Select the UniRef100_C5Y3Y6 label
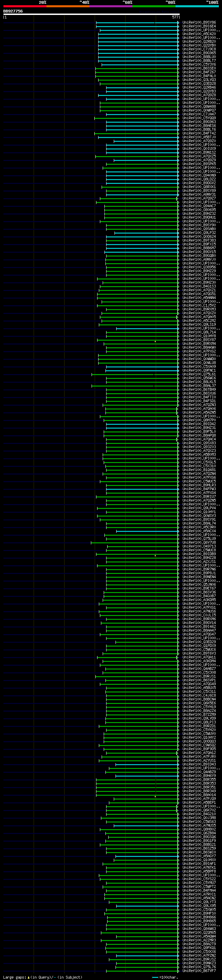This screenshot has height=980, width=222. point(199,64)
